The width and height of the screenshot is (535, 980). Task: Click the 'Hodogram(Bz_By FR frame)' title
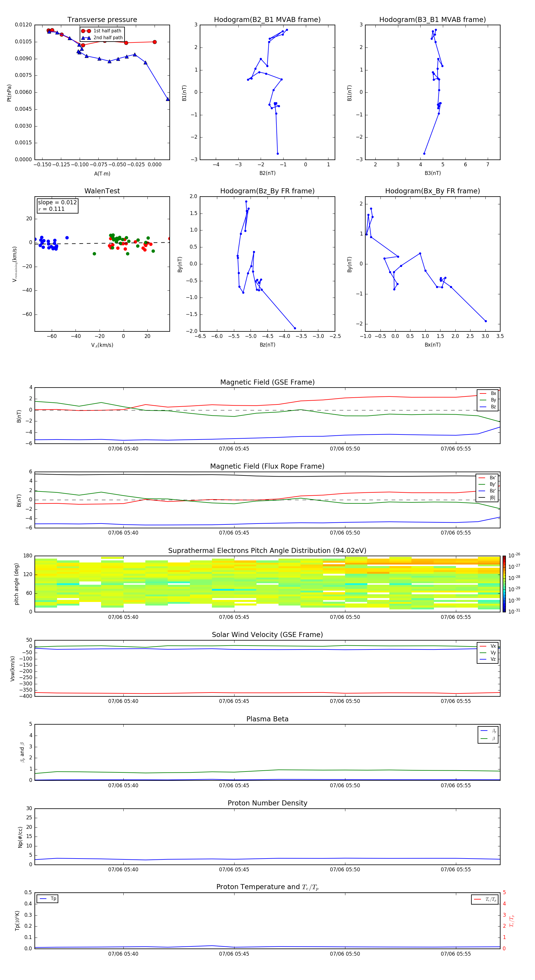pyautogui.click(x=267, y=191)
